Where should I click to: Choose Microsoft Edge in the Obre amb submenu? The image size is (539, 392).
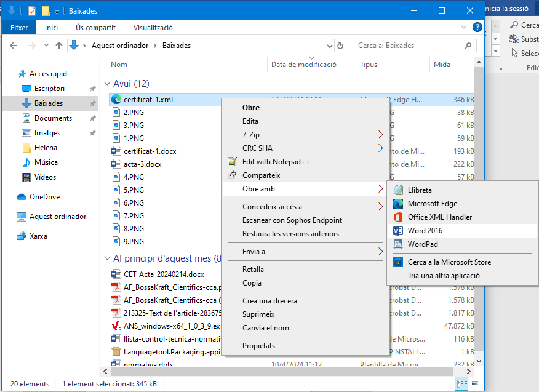(432, 204)
